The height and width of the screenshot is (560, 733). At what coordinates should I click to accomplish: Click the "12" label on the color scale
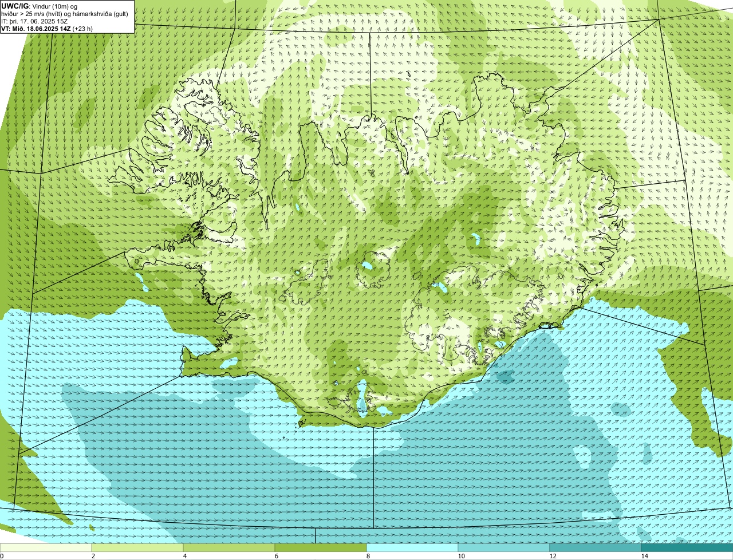pos(553,556)
